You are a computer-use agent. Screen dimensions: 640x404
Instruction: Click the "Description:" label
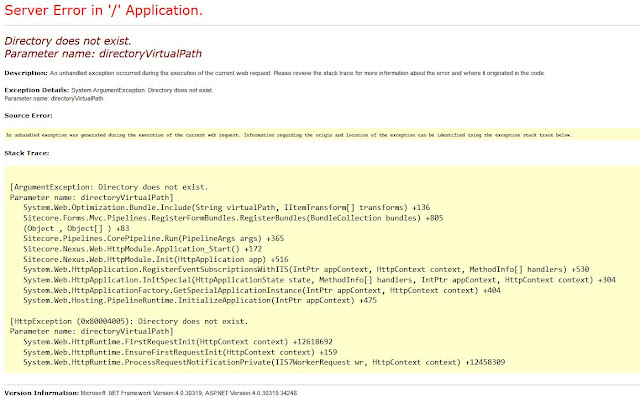pos(26,74)
